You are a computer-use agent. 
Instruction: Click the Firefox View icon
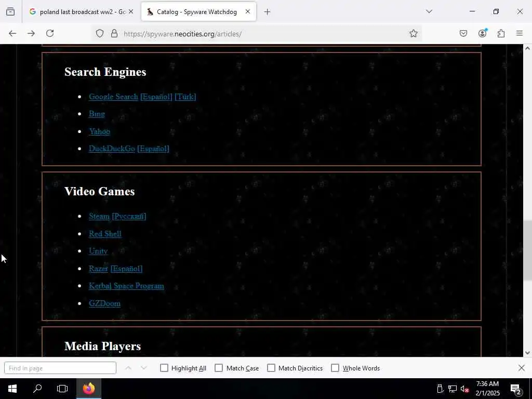(10, 11)
